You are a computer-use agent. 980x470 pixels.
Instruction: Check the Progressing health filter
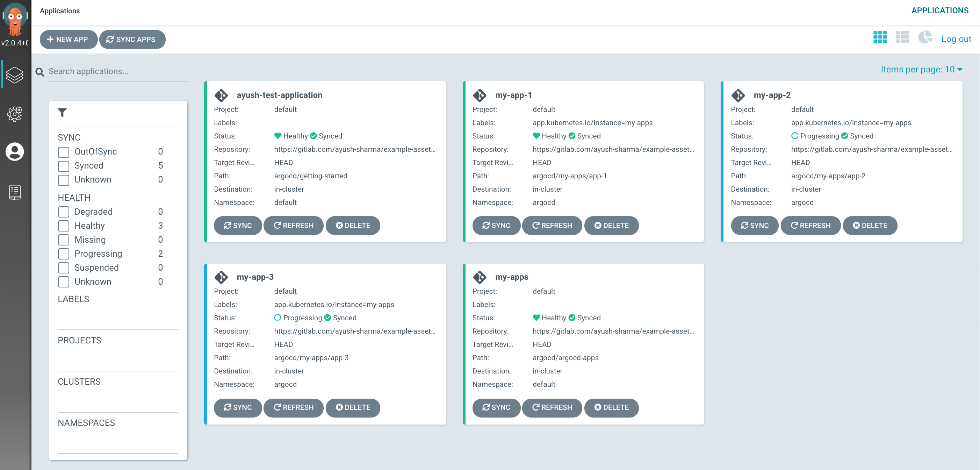point(64,254)
